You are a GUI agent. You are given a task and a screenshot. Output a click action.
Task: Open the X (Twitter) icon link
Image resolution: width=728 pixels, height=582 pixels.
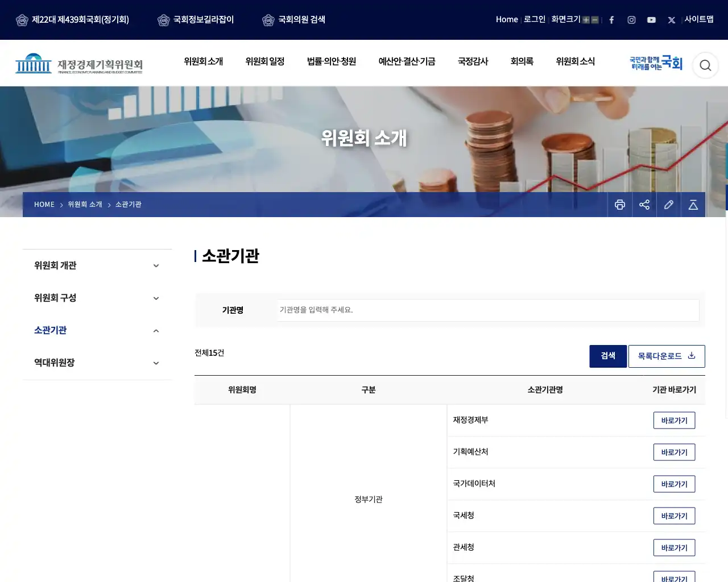point(672,20)
